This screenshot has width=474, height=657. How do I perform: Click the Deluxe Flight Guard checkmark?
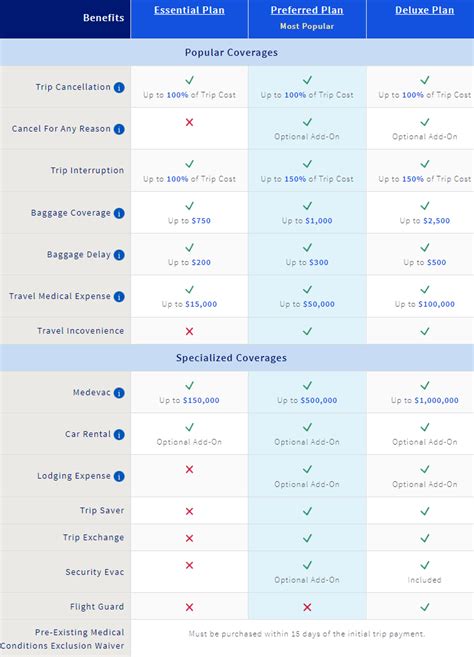click(x=425, y=607)
